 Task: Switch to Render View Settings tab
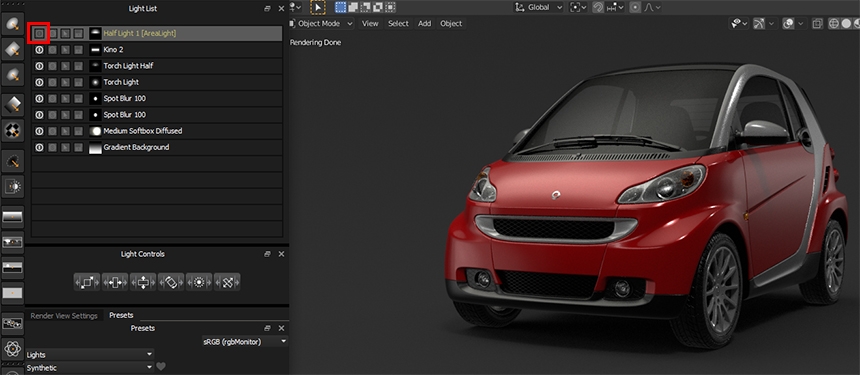pyautogui.click(x=64, y=316)
